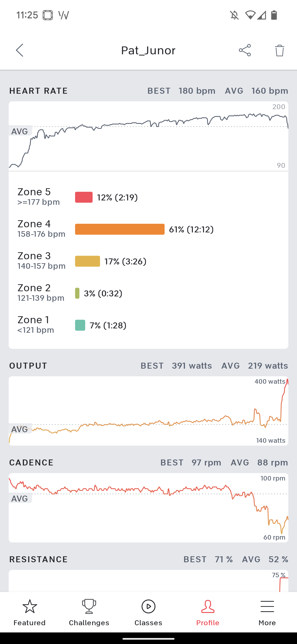This screenshot has width=297, height=644.
Task: Tap the Zone 2 green bar
Action: click(x=77, y=293)
